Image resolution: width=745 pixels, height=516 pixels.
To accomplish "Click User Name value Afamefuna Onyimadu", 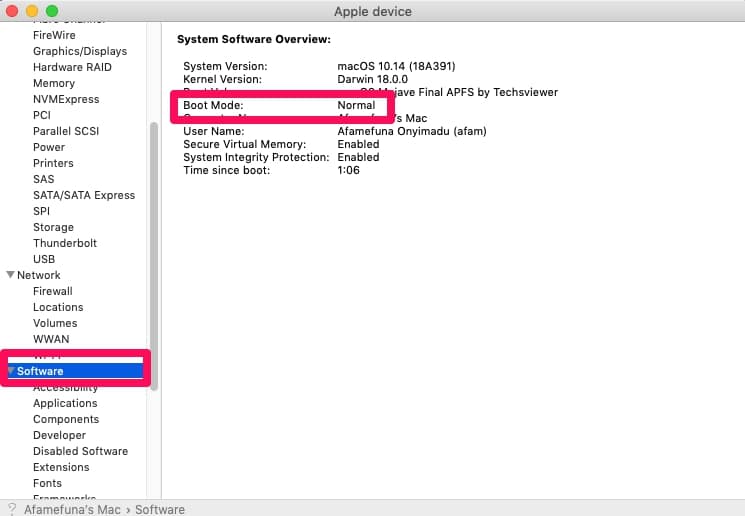I will (x=412, y=131).
